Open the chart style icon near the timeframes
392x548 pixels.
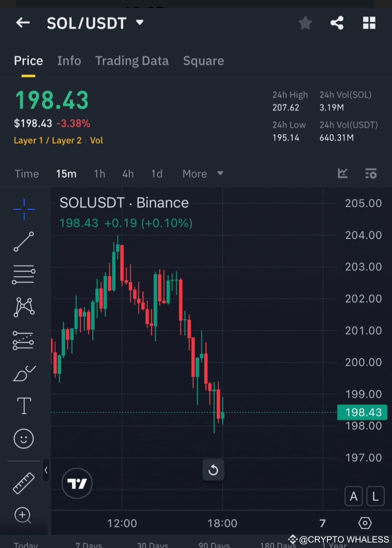pos(343,173)
